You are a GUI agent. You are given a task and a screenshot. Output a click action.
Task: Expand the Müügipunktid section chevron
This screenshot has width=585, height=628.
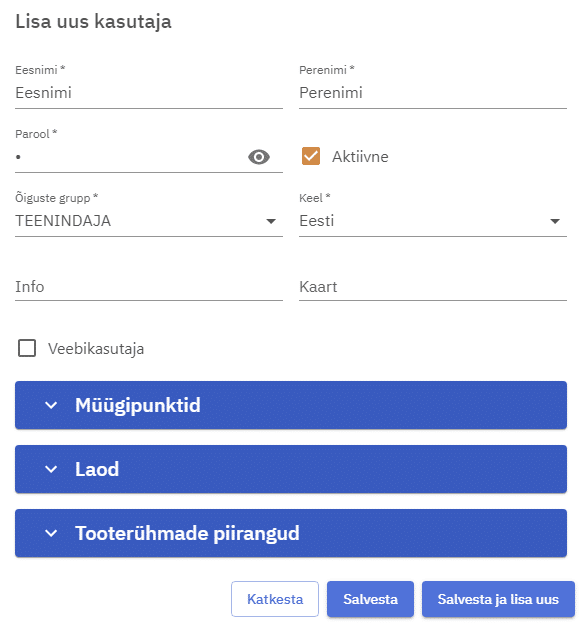51,405
